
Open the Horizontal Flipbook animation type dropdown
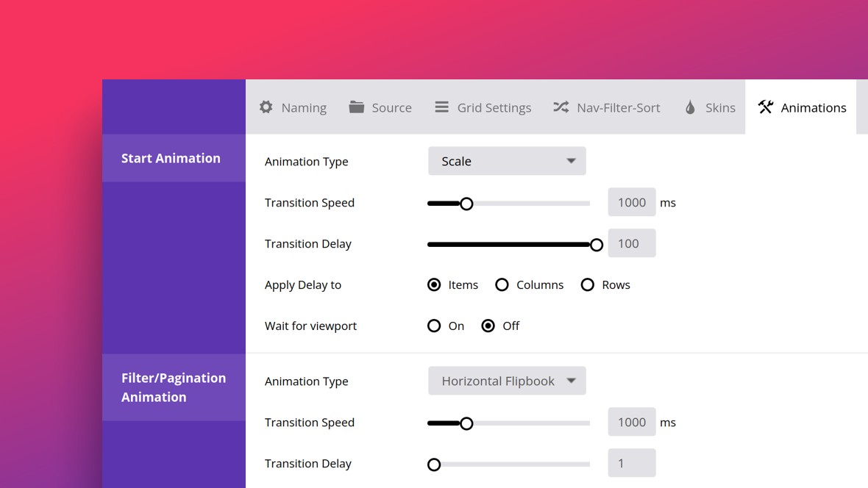[507, 381]
